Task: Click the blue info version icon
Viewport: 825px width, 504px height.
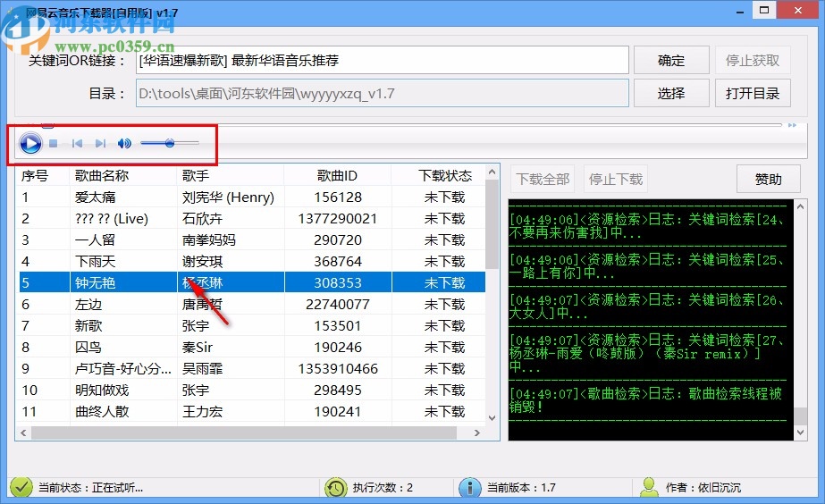Action: pos(470,488)
